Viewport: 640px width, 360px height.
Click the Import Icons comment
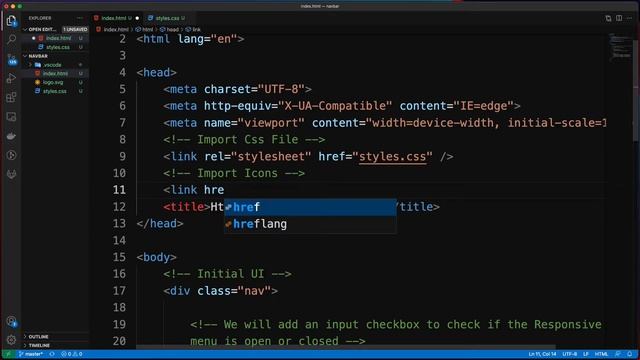[x=234, y=173]
